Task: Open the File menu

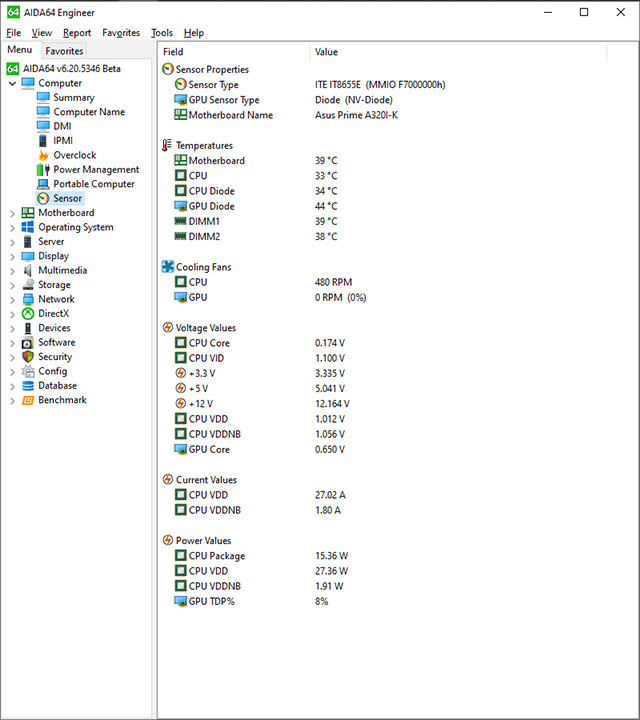Action: tap(13, 33)
